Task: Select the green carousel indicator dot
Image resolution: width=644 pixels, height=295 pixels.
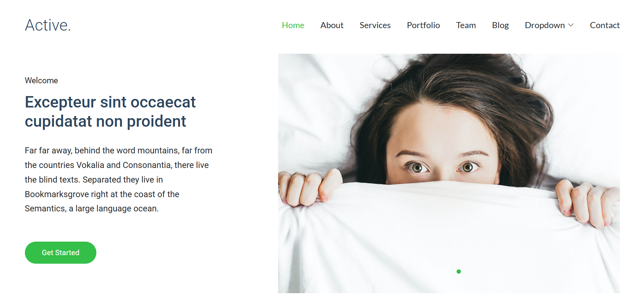Action: [459, 272]
